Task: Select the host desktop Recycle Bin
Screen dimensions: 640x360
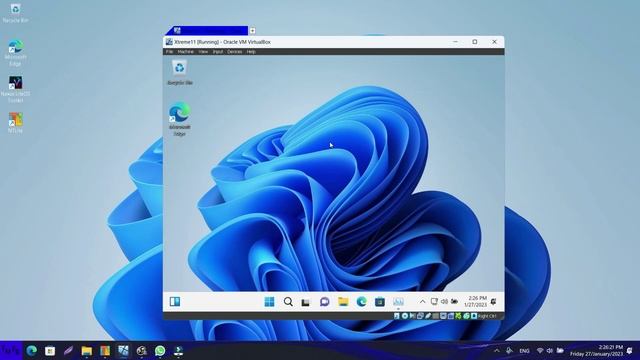Action: 15,13
